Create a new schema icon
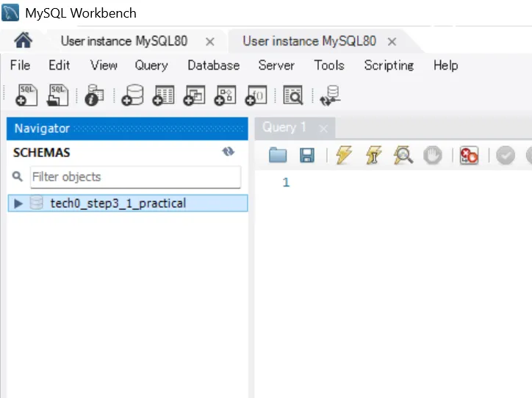The width and height of the screenshot is (532, 398). tap(132, 95)
